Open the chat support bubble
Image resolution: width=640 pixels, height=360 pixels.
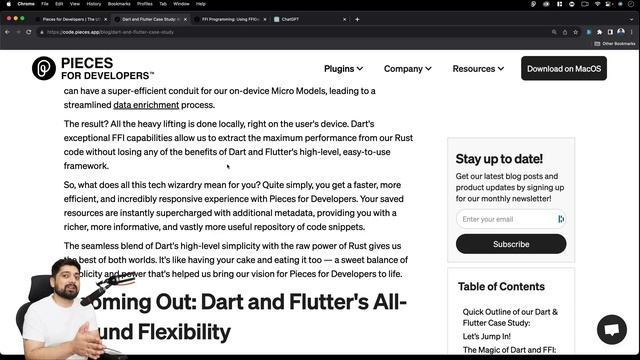611,329
